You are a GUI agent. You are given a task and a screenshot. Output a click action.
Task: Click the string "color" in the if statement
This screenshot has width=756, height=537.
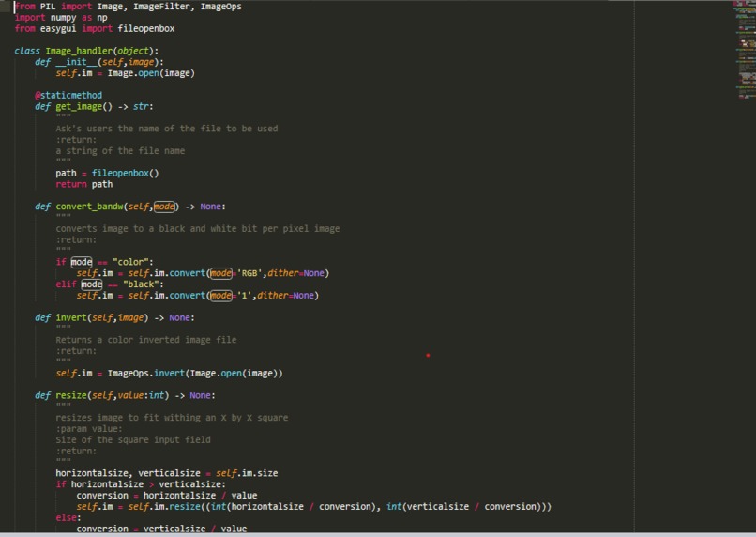[130, 262]
